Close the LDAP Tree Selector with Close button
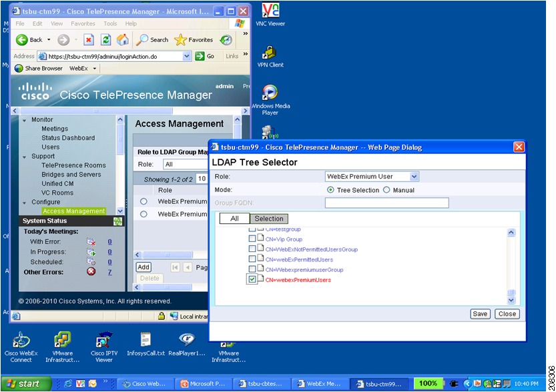The height and width of the screenshot is (392, 556). 507,314
